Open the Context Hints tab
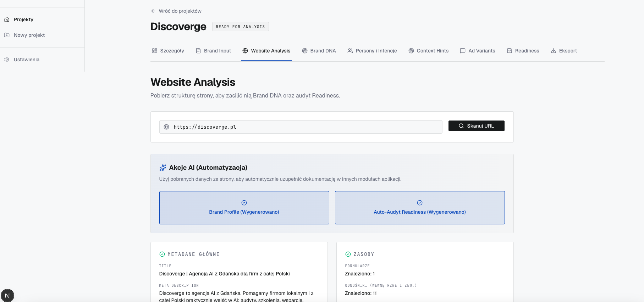This screenshot has width=644, height=302. pos(429,51)
